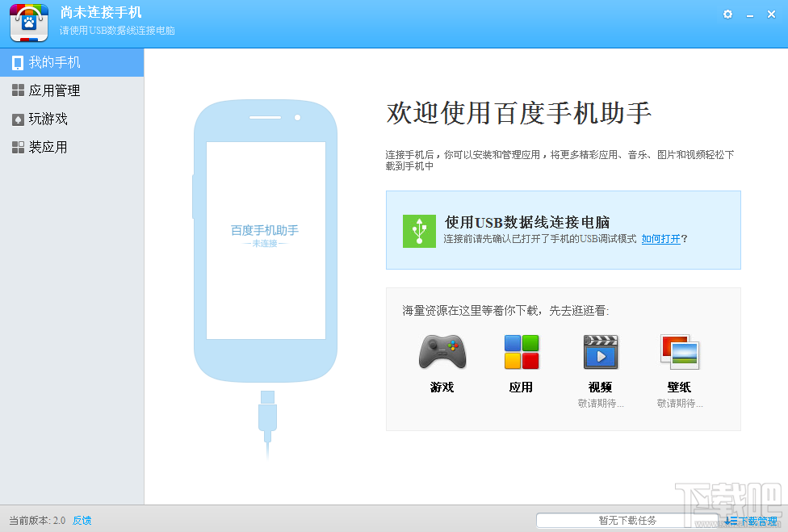This screenshot has height=532, width=788.
Task: Click 敬请期待 text under 视频
Action: pyautogui.click(x=601, y=404)
